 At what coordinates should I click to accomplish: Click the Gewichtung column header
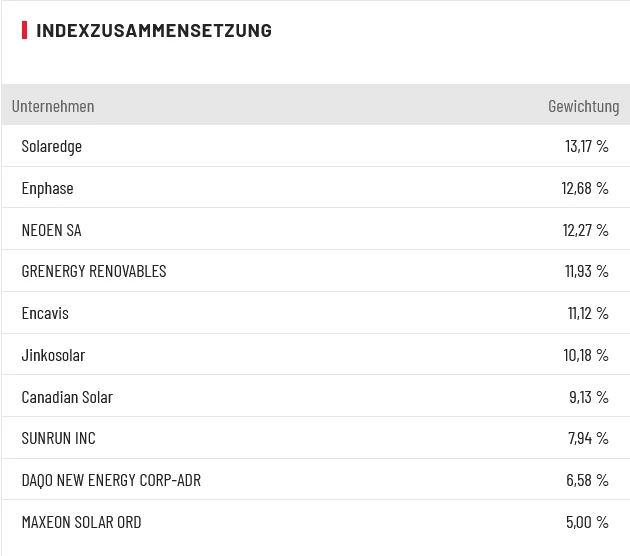click(x=583, y=106)
